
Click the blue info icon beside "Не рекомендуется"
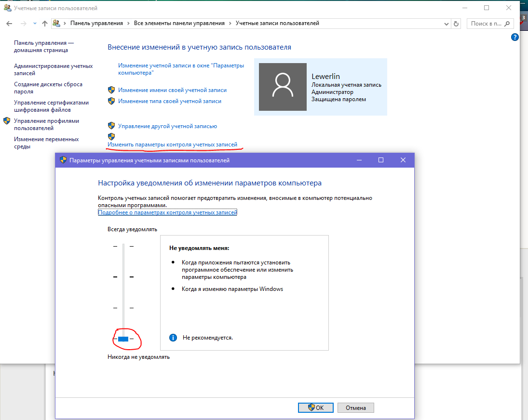[173, 338]
